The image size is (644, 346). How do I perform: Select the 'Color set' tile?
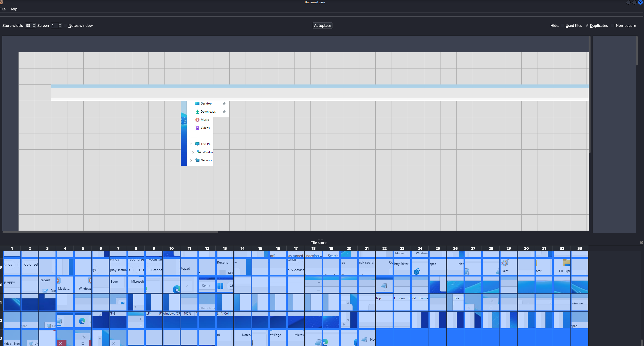coord(30,267)
